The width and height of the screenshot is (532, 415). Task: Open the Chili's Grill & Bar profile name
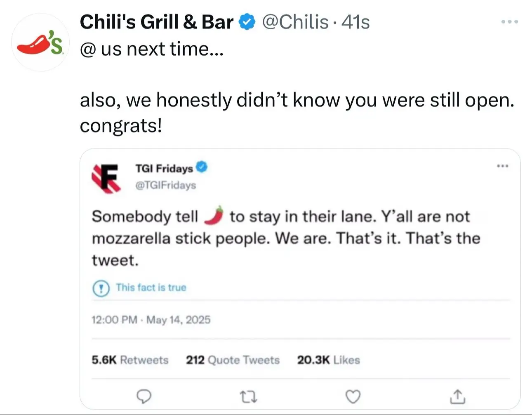coord(156,22)
